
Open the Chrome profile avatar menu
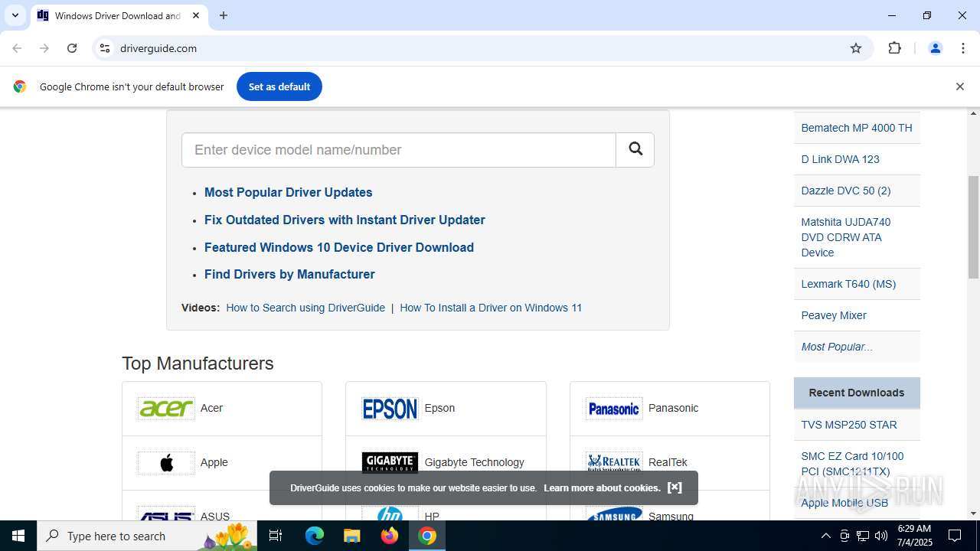point(935,48)
